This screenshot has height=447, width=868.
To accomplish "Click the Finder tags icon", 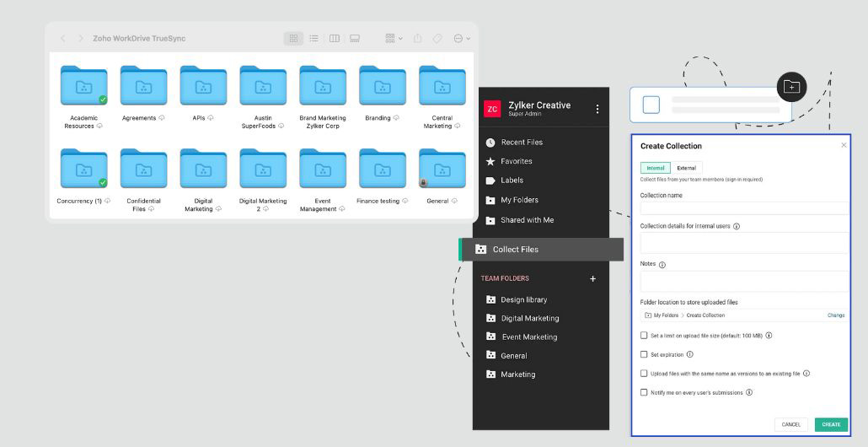I will tap(437, 38).
